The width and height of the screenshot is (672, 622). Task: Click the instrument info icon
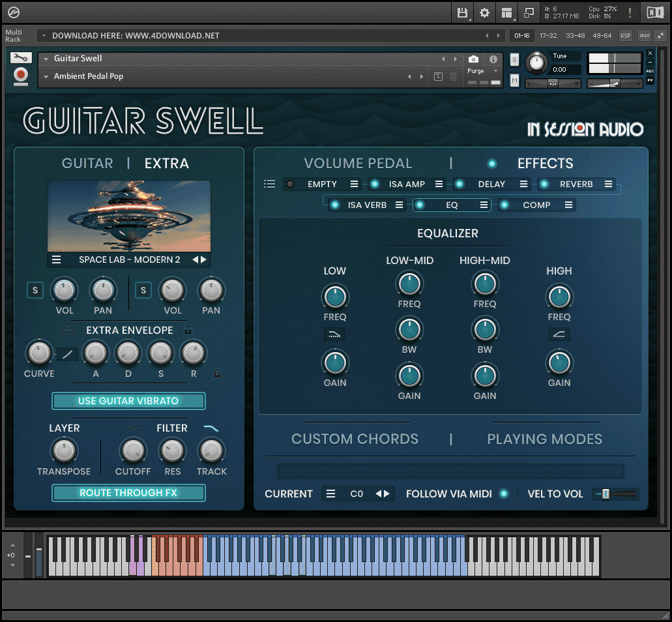(x=493, y=59)
